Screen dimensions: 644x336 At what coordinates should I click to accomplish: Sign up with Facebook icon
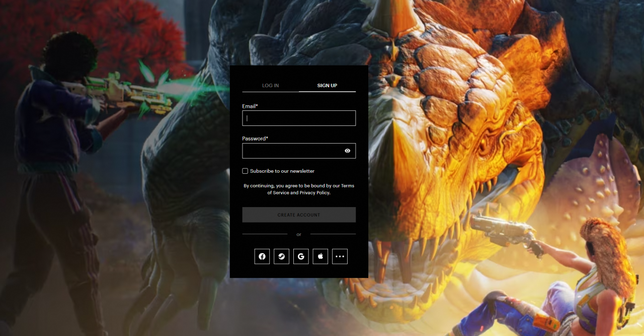[x=262, y=256]
